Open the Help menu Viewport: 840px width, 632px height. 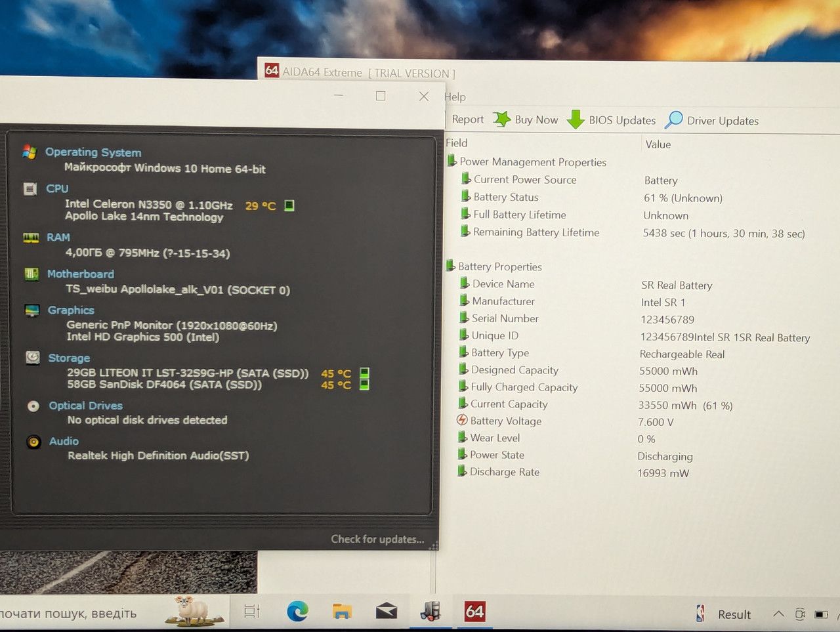point(455,97)
